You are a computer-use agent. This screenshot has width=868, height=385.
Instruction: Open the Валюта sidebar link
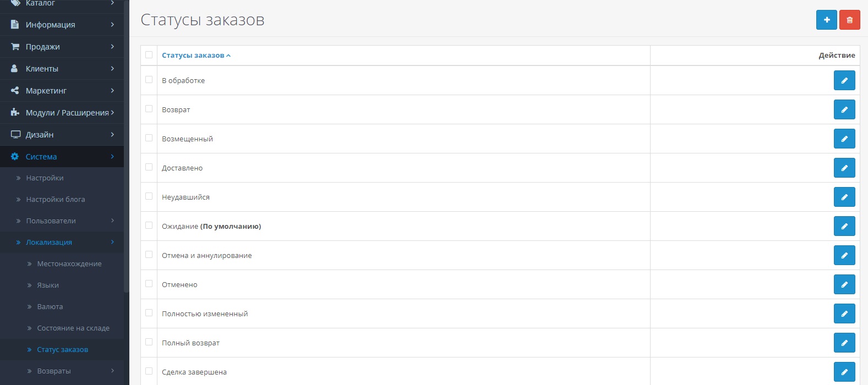click(50, 306)
